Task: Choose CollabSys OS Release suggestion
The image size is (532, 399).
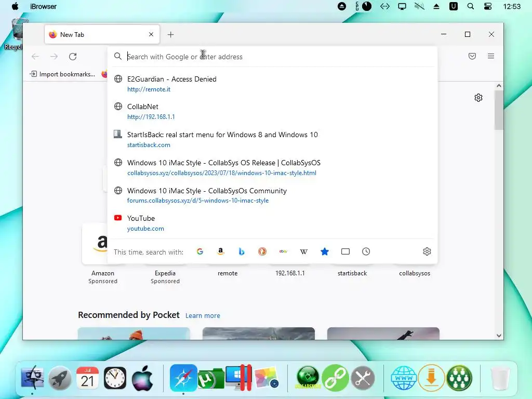Action: pos(272,168)
